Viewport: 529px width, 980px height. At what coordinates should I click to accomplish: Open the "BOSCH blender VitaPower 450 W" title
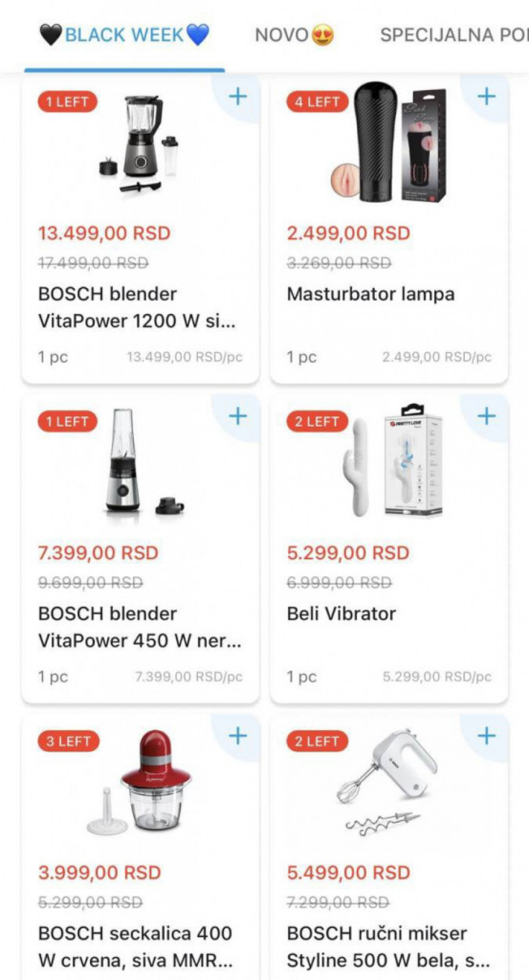[139, 627]
